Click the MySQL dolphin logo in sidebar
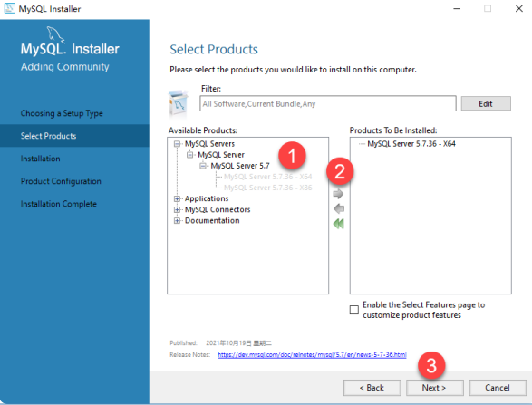This screenshot has height=405, width=532. 55,34
